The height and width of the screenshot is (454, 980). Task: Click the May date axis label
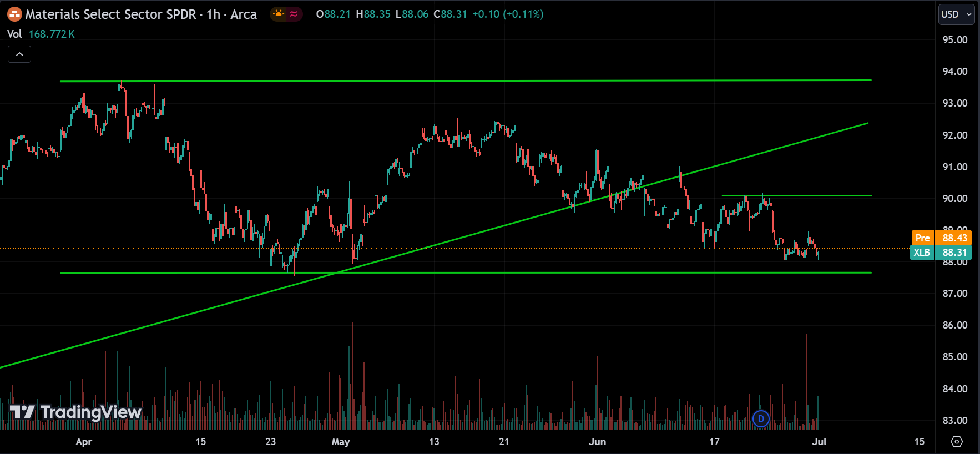[x=341, y=442]
